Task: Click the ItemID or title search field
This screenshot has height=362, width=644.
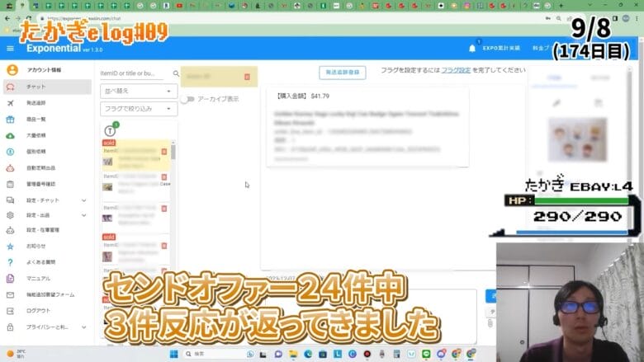Action: pos(131,73)
